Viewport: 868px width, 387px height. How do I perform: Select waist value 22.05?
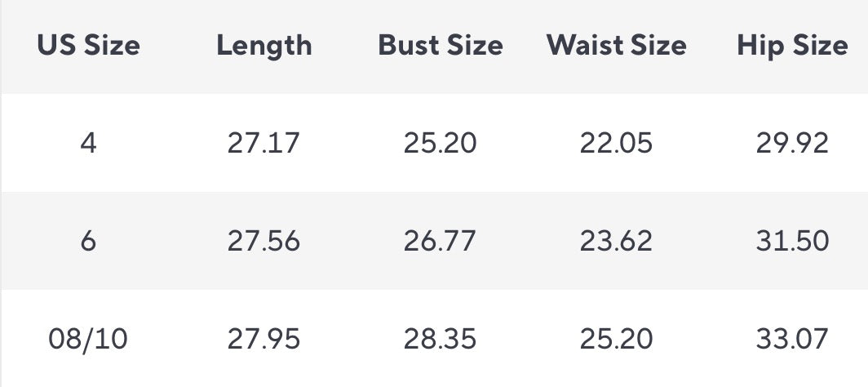[x=617, y=144]
